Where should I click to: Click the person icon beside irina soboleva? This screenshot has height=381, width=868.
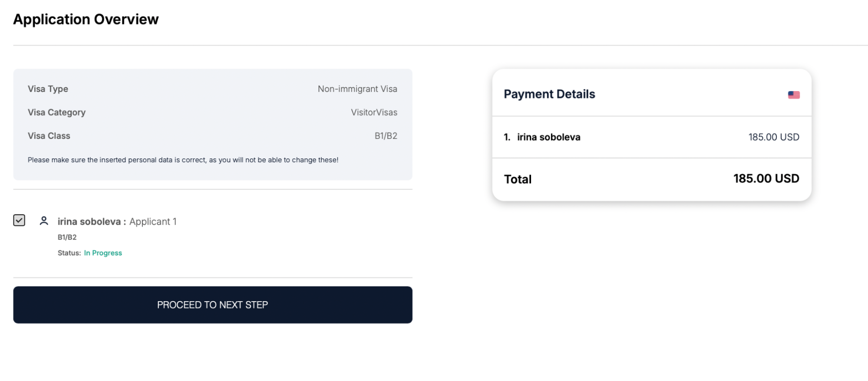click(x=44, y=221)
